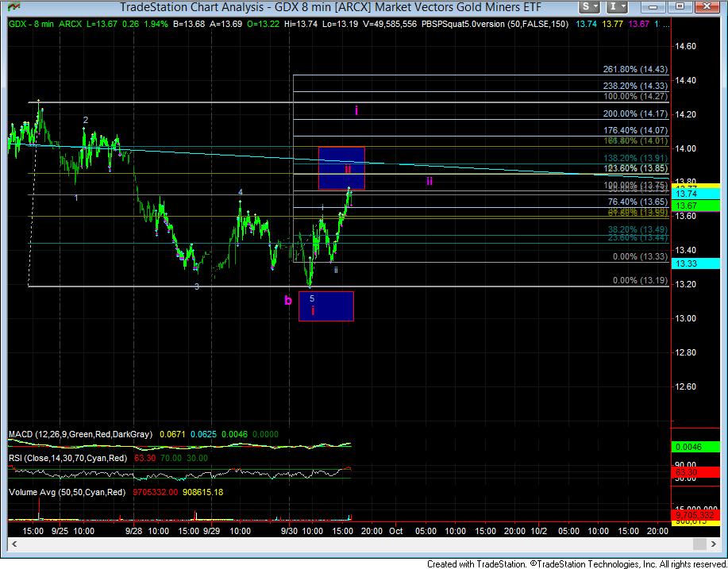This screenshot has width=728, height=569.
Task: Click the 'V=49,585,556' volume value
Action: (390, 24)
